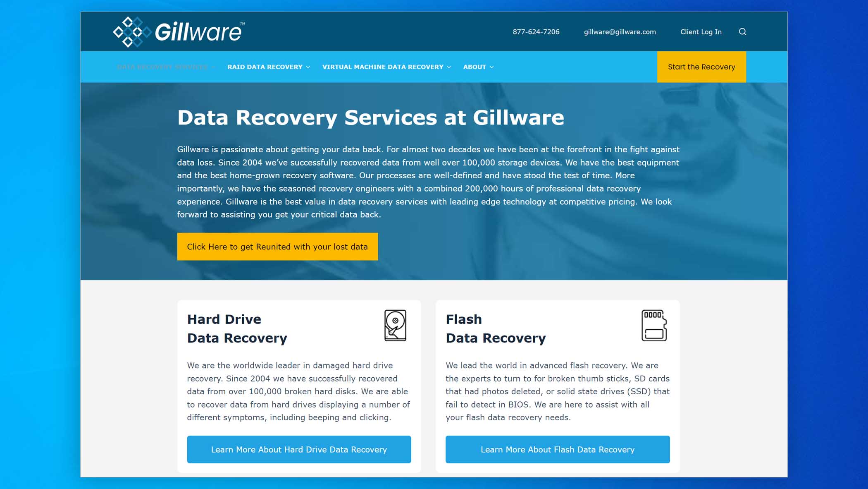
Task: Click Learn More About Hard Drive Data Recovery
Action: 299,449
